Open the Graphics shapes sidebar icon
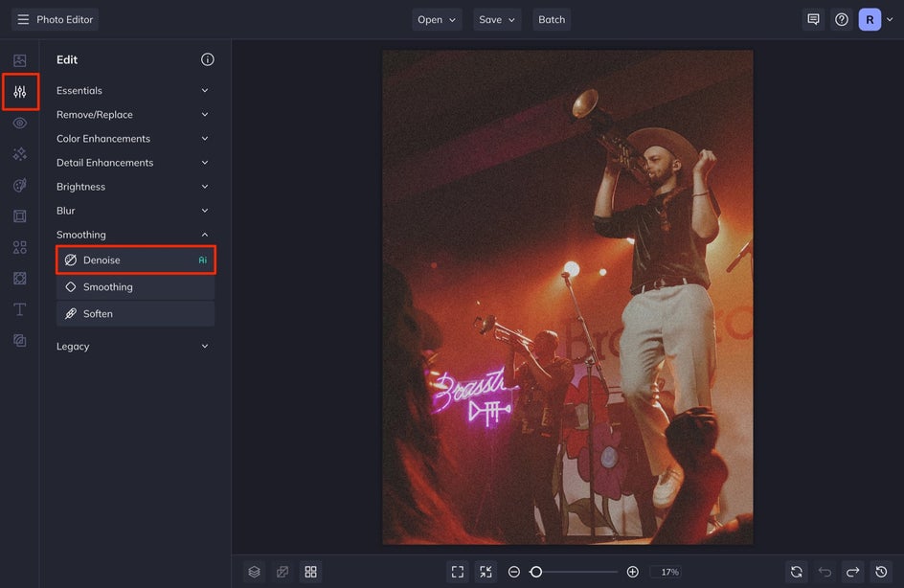This screenshot has height=588, width=904. pos(19,247)
